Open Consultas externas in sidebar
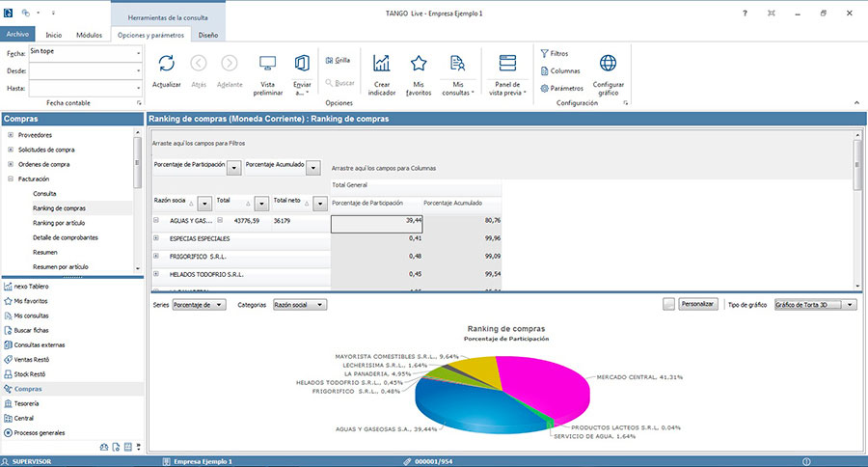868x467 pixels. click(35, 344)
